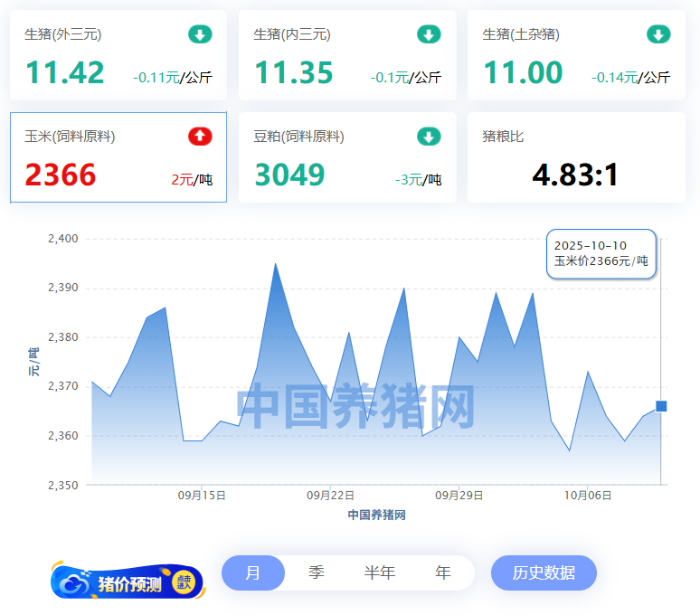Click the down arrow icon on 生猪(土杂猪) card
This screenshot has width=700, height=615.
pos(658,35)
